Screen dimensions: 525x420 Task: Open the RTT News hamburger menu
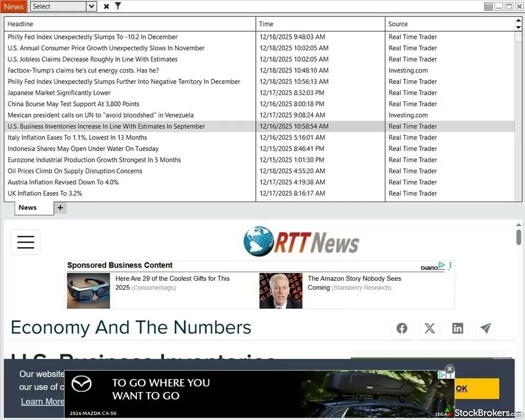[25, 242]
